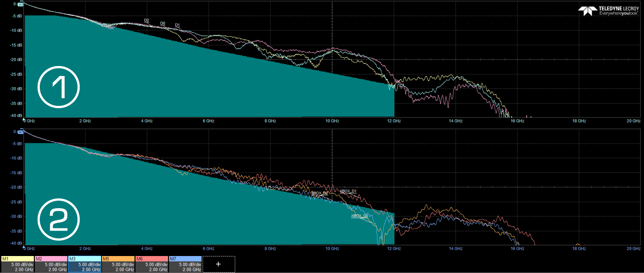Click the M6 red color header
This screenshot has height=273, width=644.
pos(152,259)
